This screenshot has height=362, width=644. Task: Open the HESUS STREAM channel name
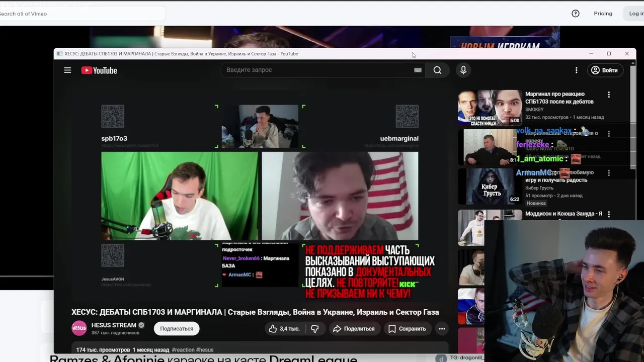tap(114, 325)
